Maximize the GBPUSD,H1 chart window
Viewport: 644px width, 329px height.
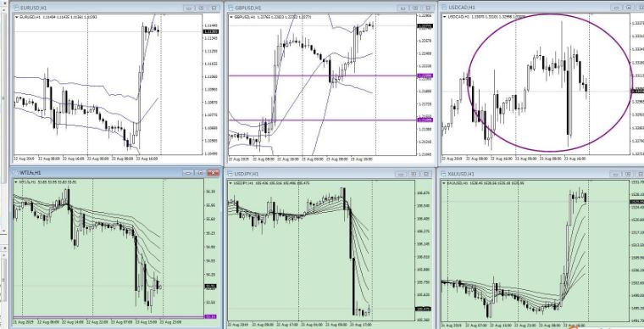(416, 8)
